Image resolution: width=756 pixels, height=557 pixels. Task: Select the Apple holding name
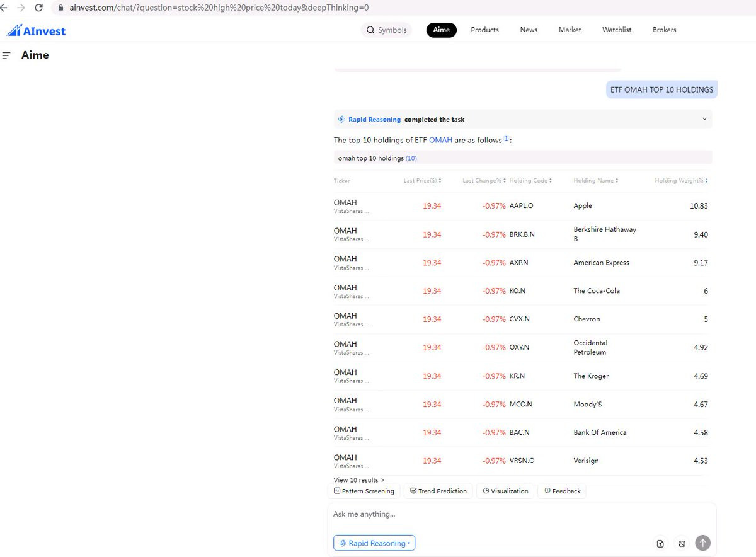(583, 206)
